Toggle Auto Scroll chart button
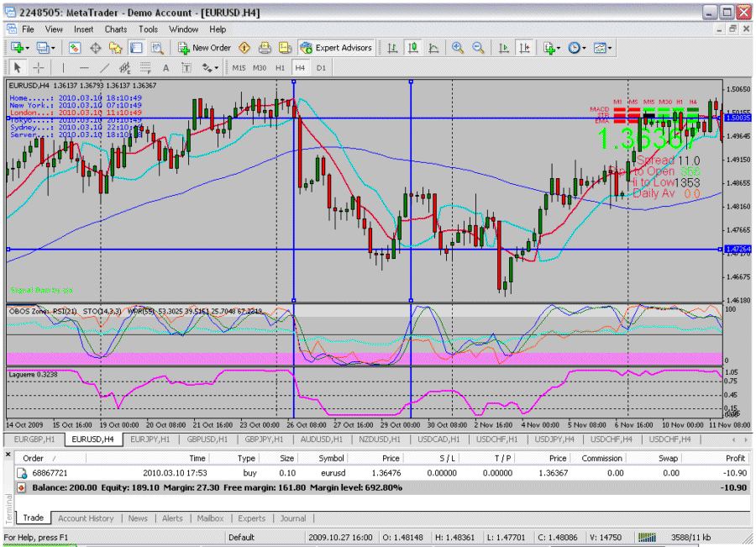The image size is (756, 547). 504,48
